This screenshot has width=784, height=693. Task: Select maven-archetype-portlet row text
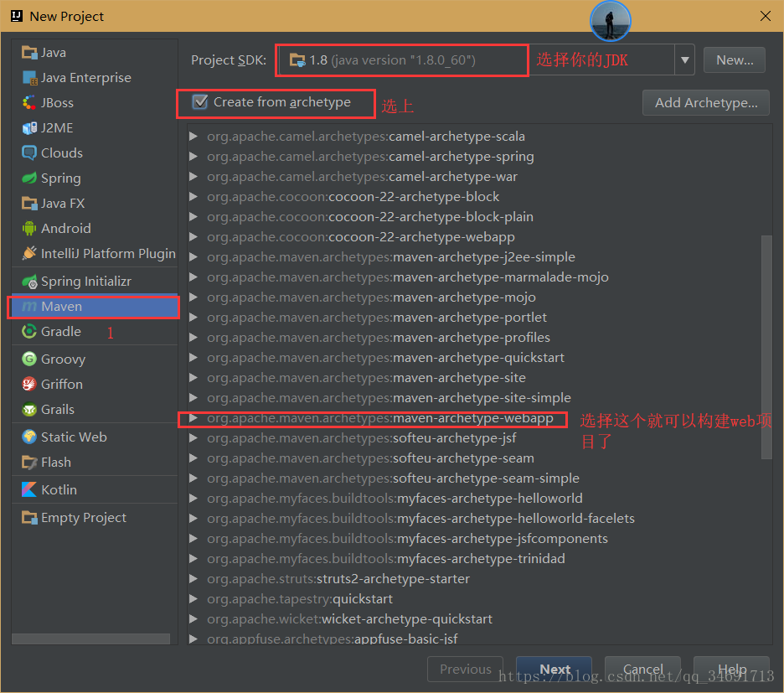(376, 318)
